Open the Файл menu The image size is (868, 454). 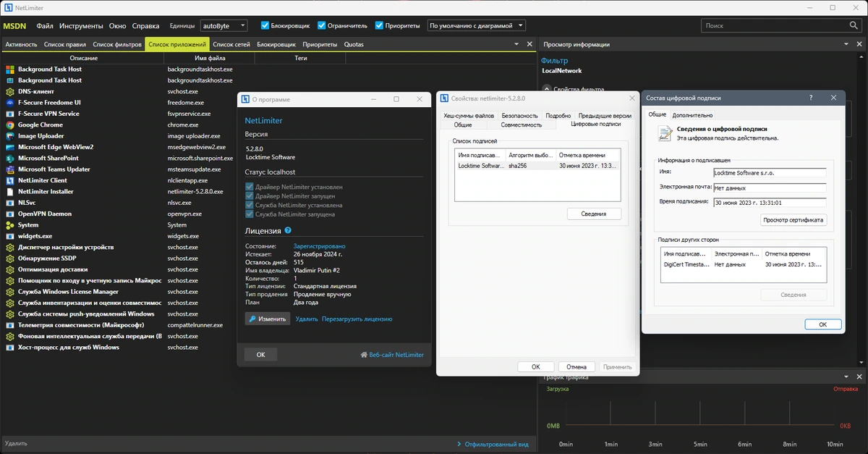click(45, 25)
